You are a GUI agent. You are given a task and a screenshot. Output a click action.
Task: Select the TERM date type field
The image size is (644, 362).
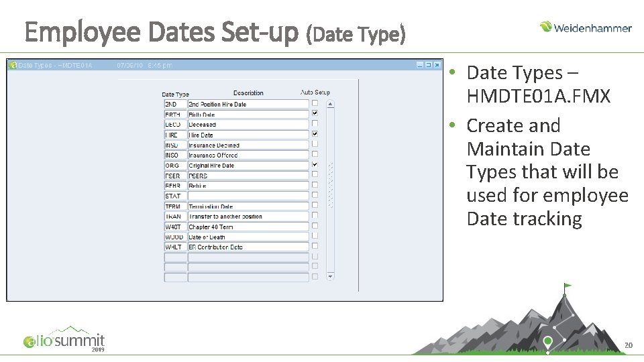(x=175, y=206)
